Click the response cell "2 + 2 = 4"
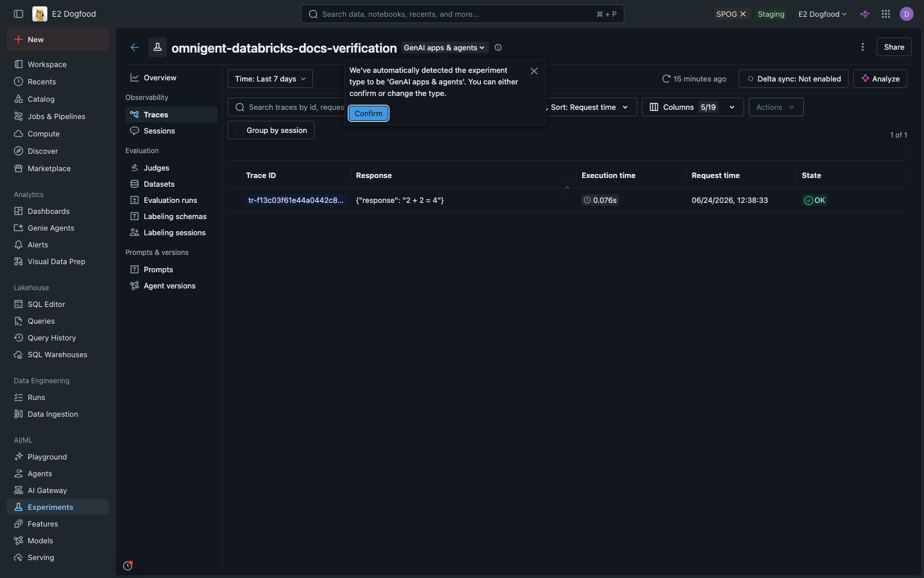 click(400, 200)
